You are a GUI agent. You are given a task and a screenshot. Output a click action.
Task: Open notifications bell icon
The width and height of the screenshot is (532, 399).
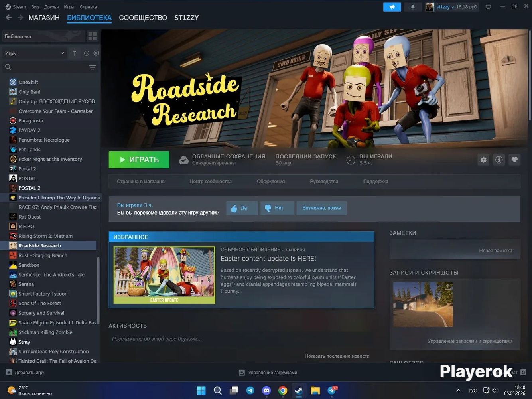413,7
